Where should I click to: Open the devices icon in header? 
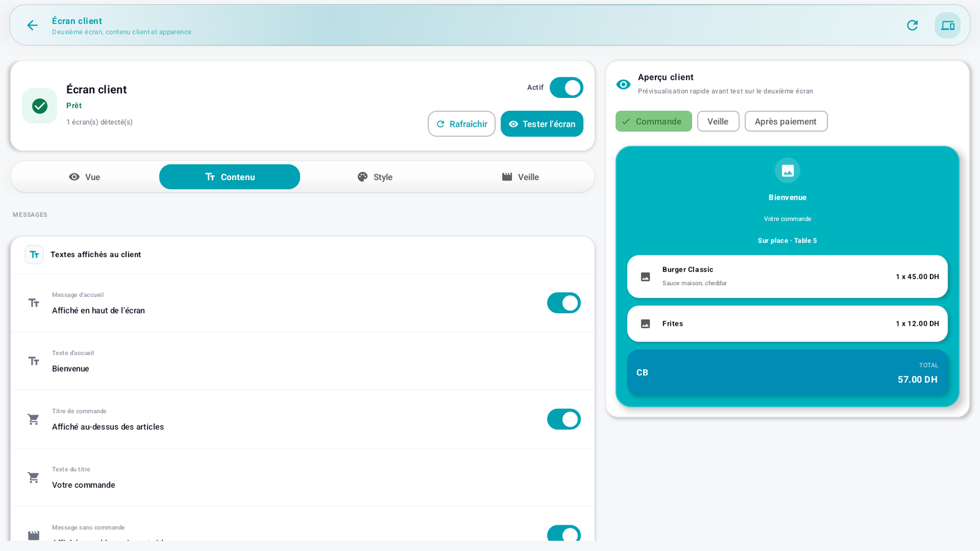click(948, 25)
